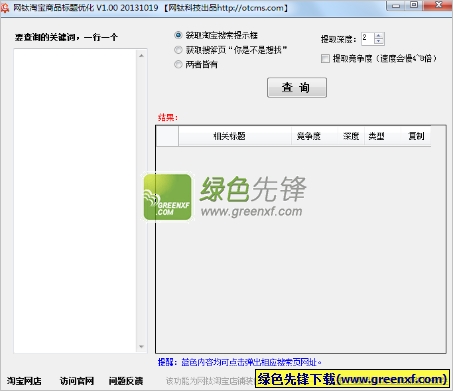Open the 淘宝网店 link
453x391 pixels.
24,381
